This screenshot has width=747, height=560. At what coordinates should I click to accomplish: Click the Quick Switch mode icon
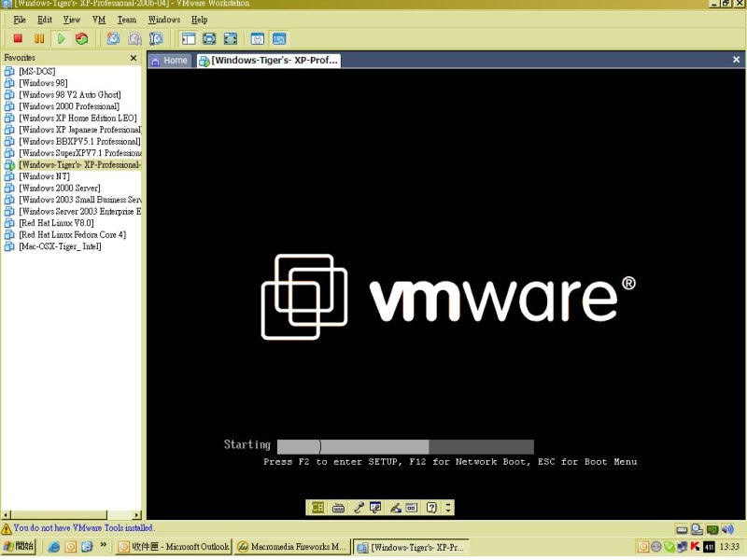point(231,38)
